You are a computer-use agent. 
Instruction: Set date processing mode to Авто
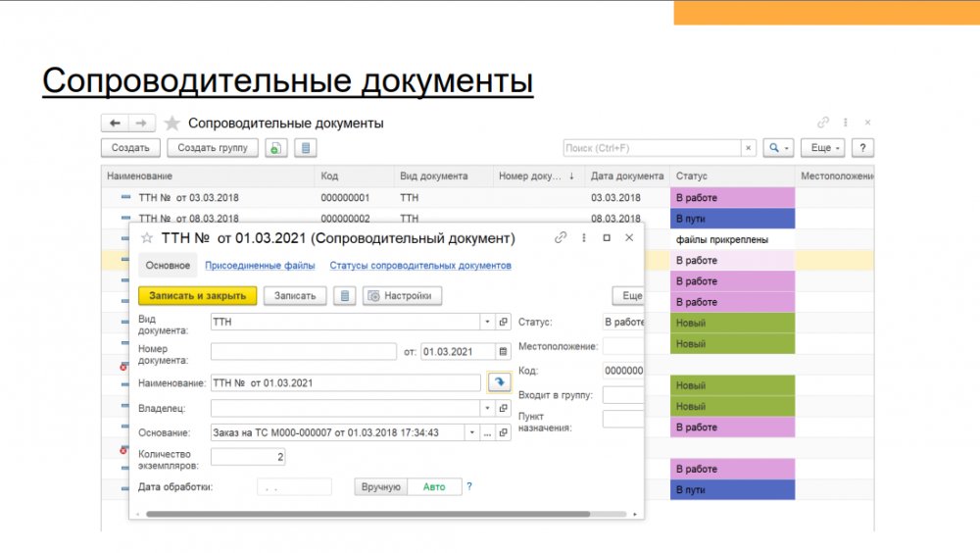pos(434,487)
